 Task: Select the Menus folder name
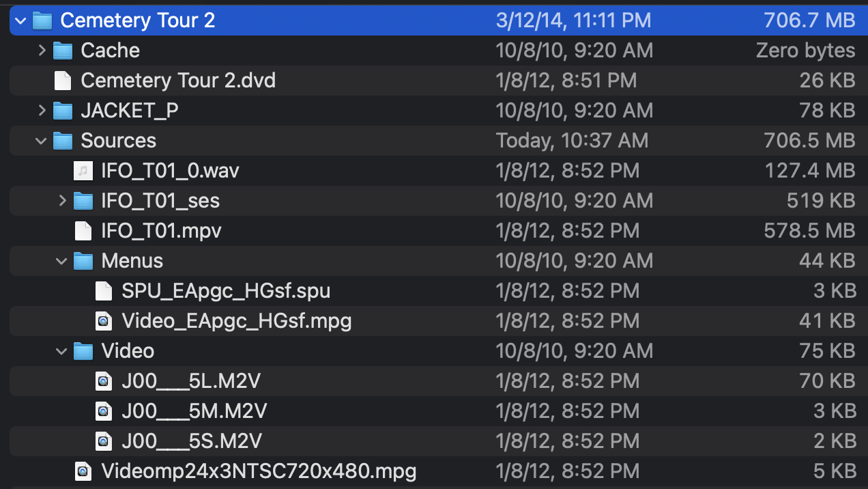pos(132,261)
